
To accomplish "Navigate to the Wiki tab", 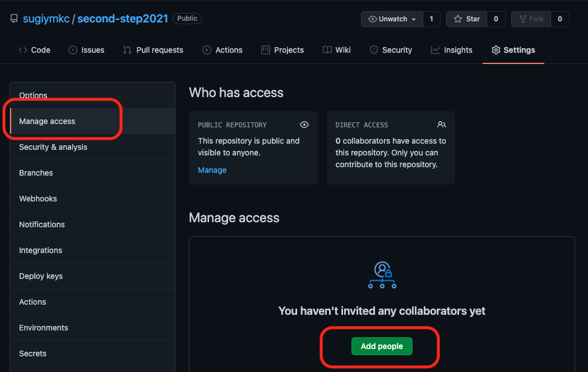I will click(x=337, y=50).
